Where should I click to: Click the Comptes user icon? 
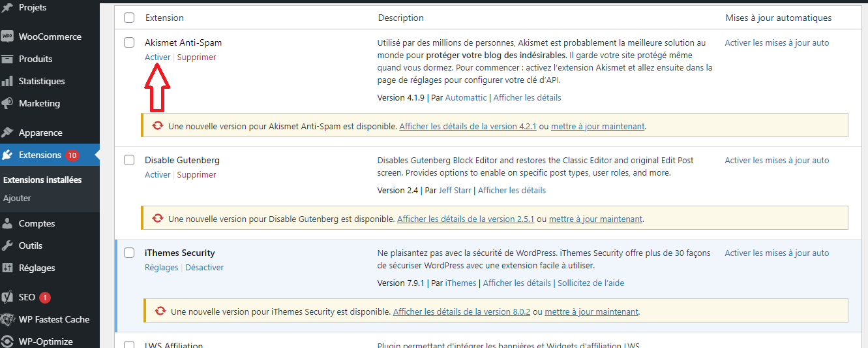(8, 223)
